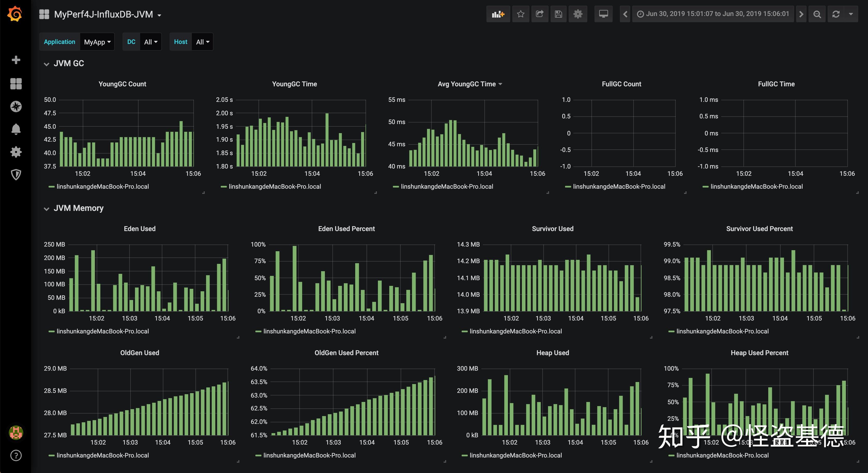
Task: Open the Host All variable dropdown
Action: click(202, 42)
